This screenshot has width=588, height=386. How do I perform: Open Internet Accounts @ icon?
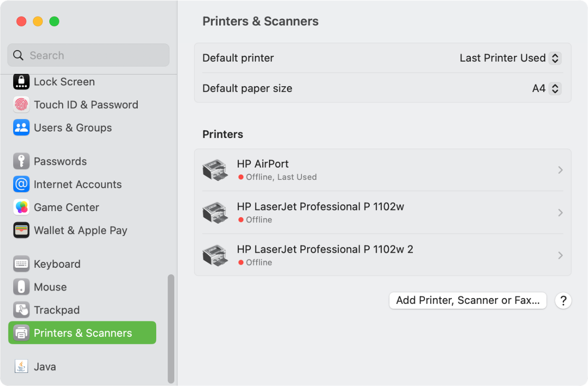coord(21,184)
